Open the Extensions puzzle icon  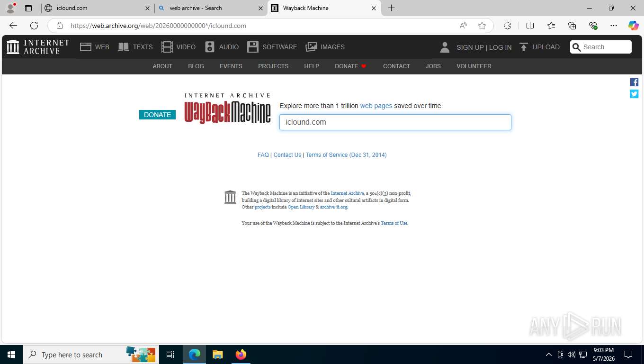507,26
